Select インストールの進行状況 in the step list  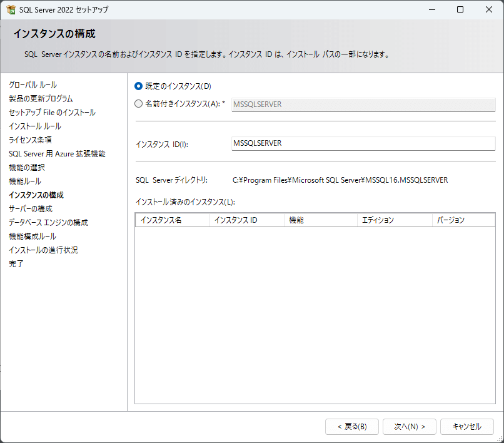43,250
